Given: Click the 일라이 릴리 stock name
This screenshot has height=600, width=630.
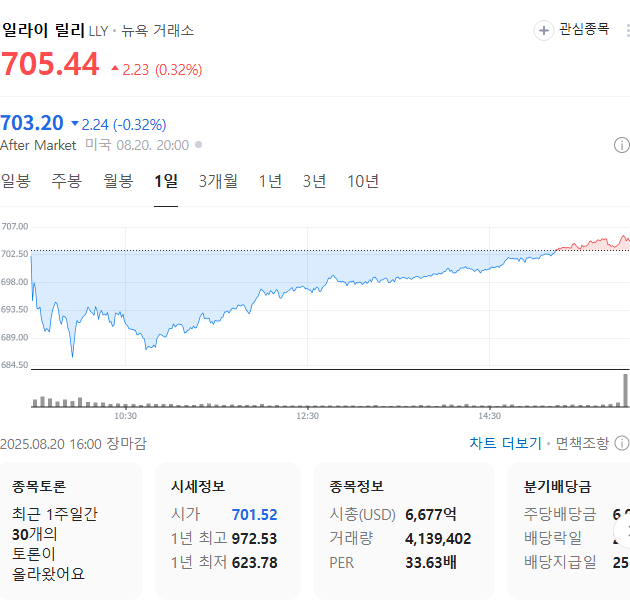Looking at the screenshot, I should [43, 31].
